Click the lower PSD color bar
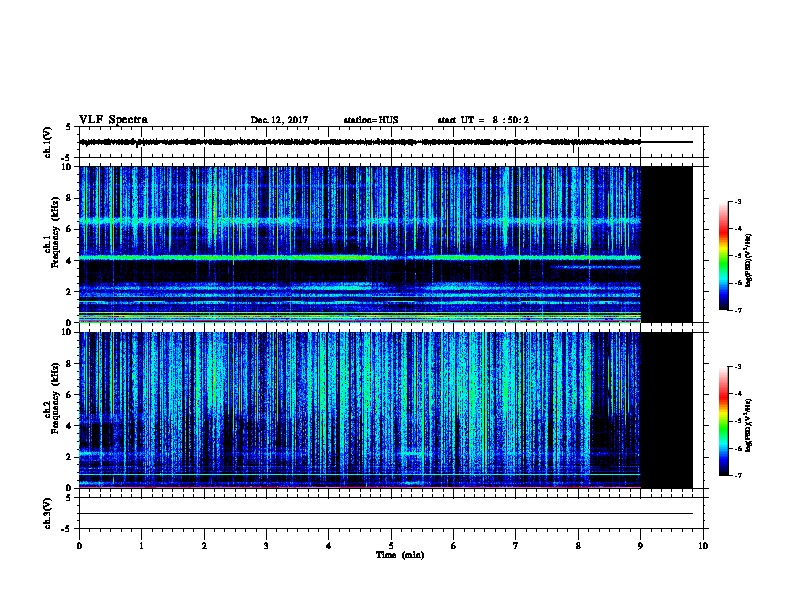 tap(723, 421)
